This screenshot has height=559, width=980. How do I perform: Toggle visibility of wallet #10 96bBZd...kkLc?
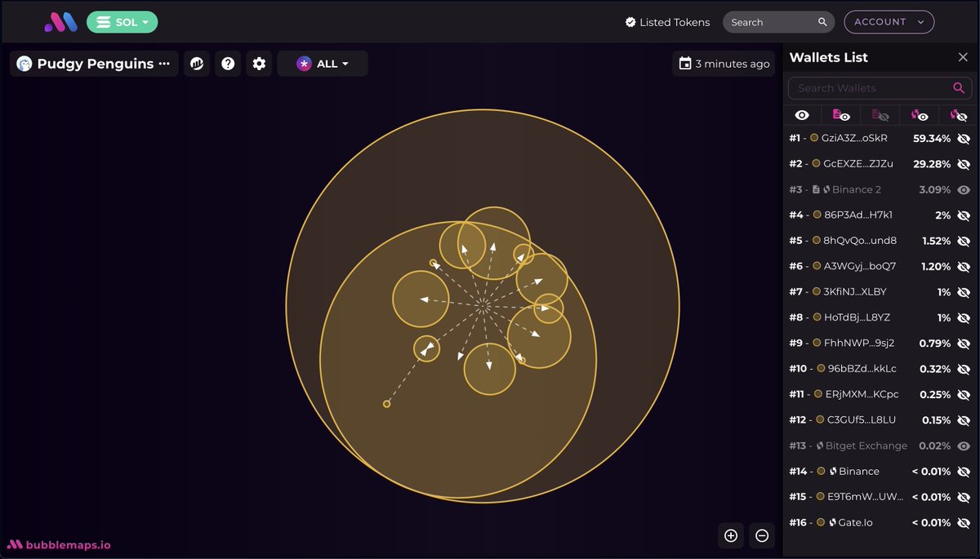coord(964,369)
